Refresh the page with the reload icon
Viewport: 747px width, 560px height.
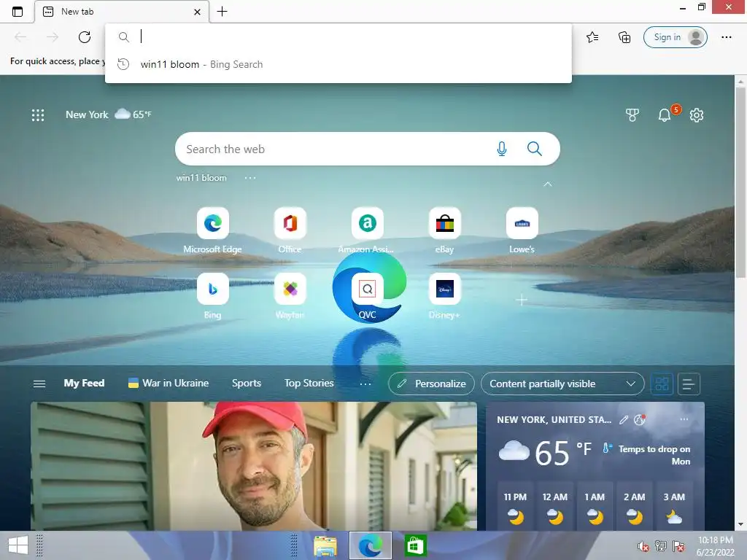click(x=85, y=37)
